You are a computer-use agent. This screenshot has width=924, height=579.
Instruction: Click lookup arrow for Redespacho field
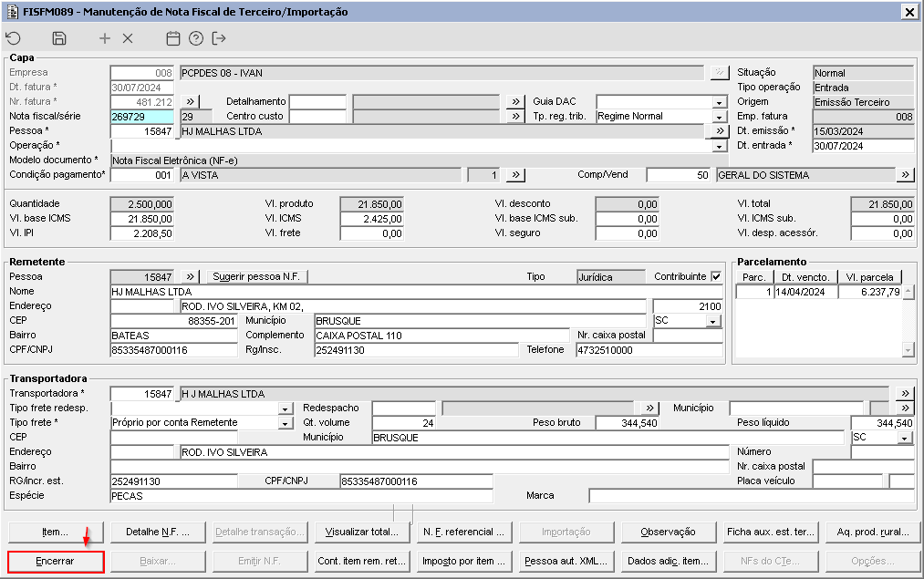click(649, 408)
